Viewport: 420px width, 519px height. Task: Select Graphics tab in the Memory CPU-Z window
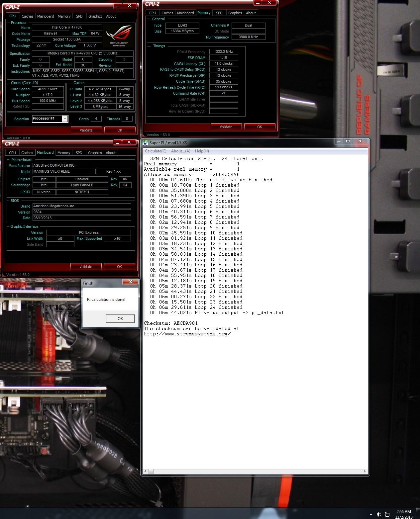(235, 13)
